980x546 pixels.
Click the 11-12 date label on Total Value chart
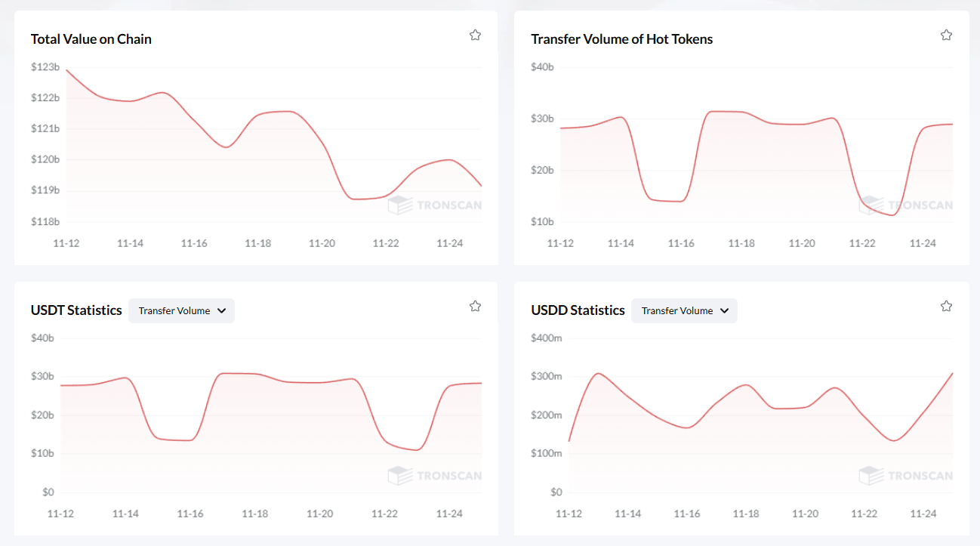coord(66,243)
